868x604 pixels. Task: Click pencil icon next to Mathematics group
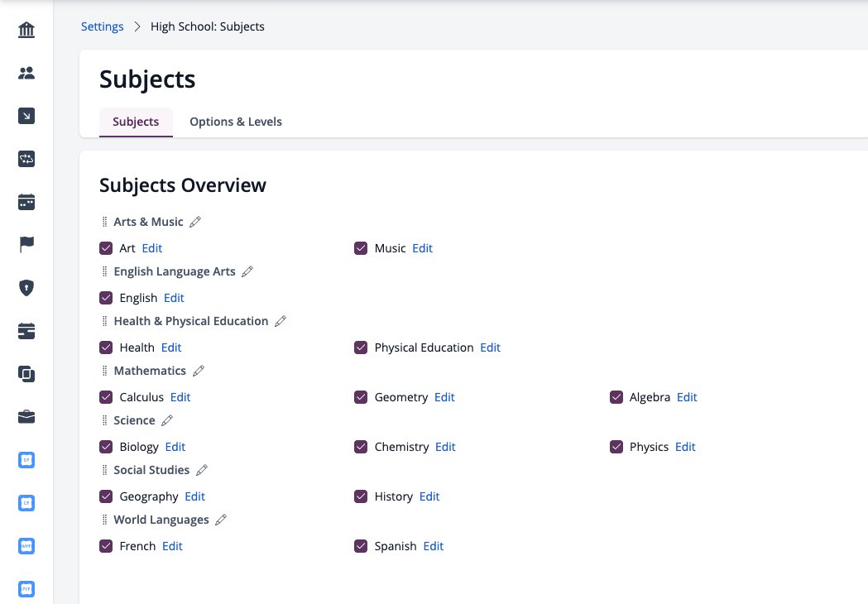click(199, 371)
